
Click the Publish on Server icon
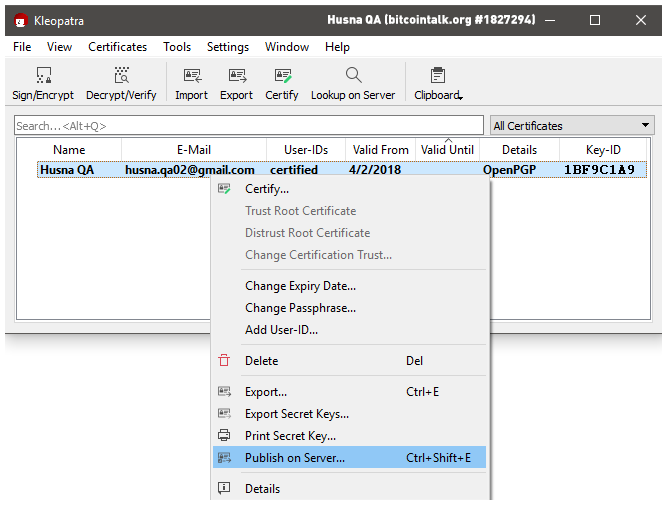coord(225,457)
